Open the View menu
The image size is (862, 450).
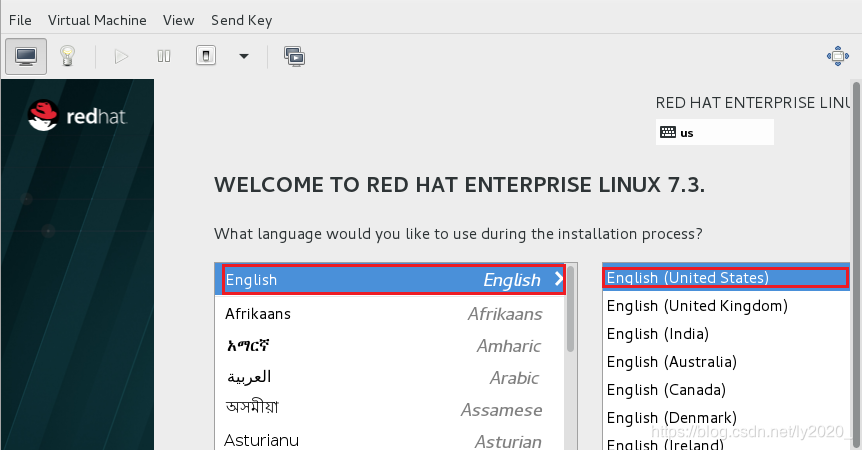(178, 20)
